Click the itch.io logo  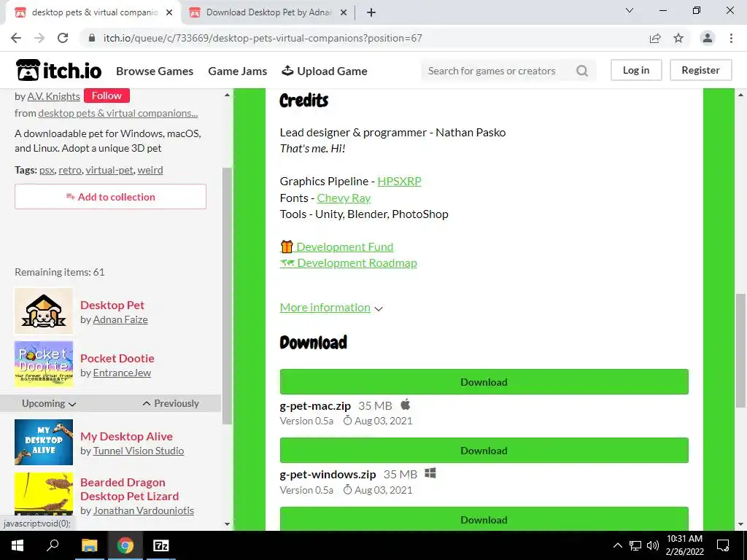coord(58,71)
